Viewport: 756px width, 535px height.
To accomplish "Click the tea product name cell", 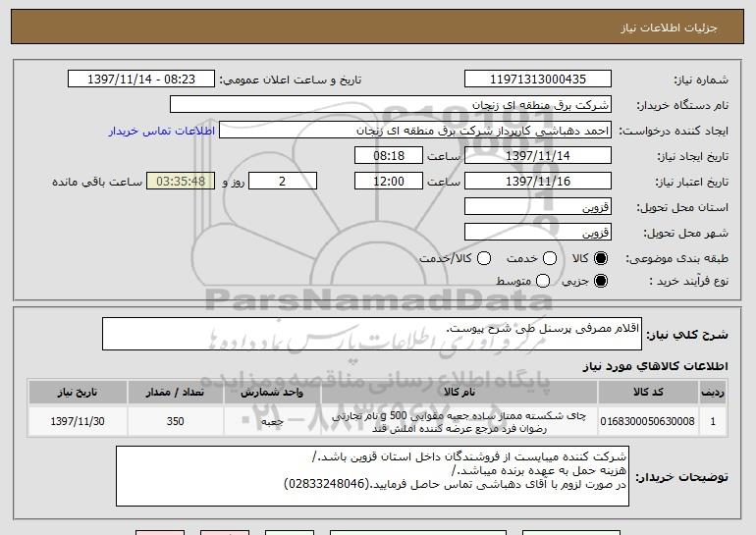I will (x=459, y=421).
